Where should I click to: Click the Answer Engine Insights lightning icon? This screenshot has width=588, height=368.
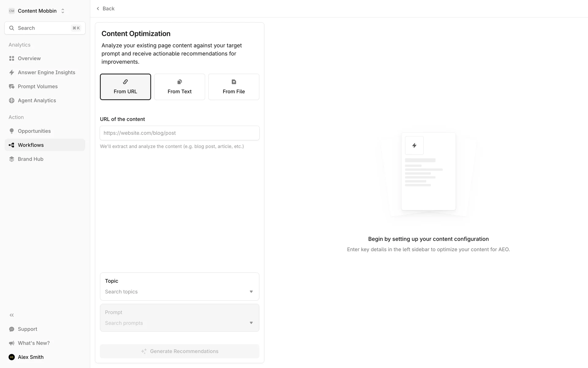[12, 72]
